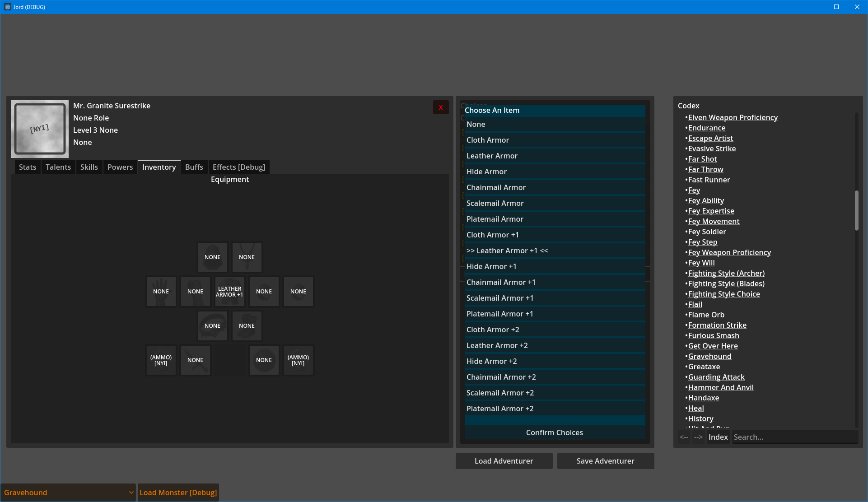
Task: Open the Hammer And Anvil codex link
Action: tap(721, 387)
